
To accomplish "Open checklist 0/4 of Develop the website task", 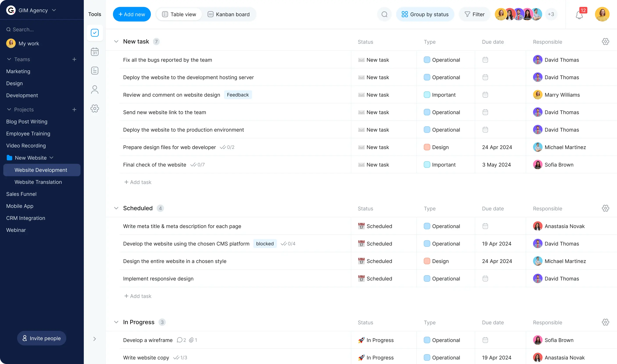I will click(288, 244).
